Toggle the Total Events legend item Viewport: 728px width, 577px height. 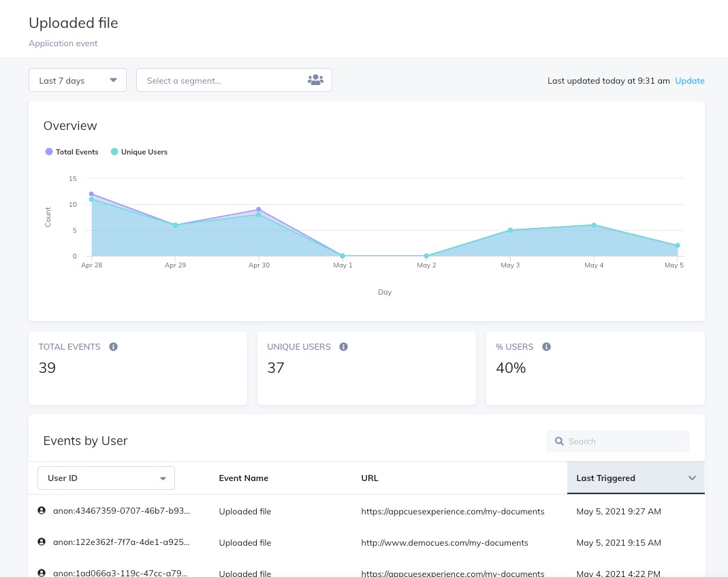coord(72,152)
